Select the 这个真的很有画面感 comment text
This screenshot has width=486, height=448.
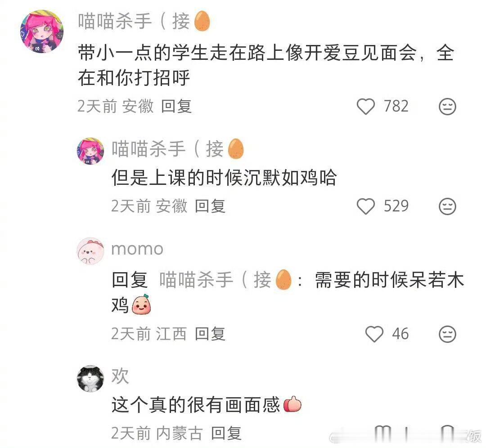click(x=196, y=405)
